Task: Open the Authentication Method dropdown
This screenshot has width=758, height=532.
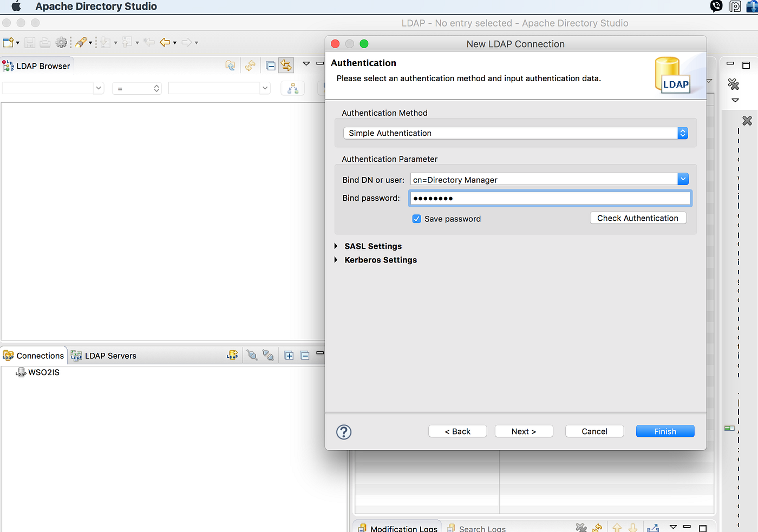Action: [683, 133]
